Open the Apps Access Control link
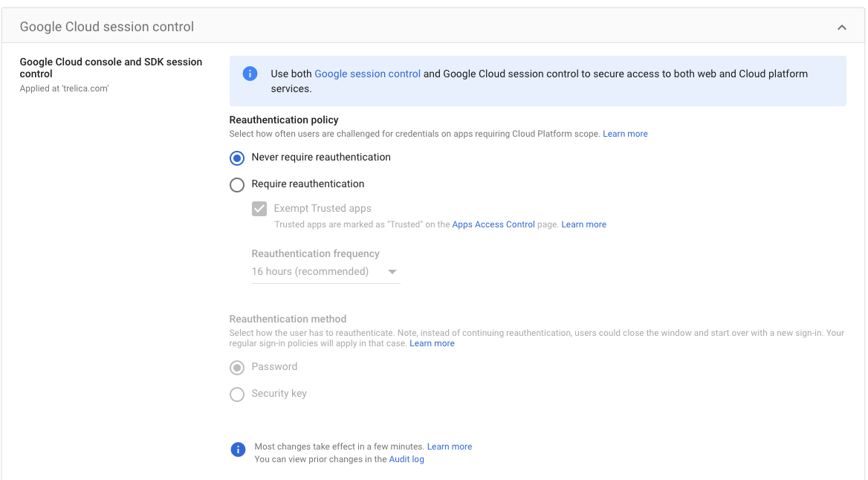This screenshot has width=868, height=480. (493, 224)
